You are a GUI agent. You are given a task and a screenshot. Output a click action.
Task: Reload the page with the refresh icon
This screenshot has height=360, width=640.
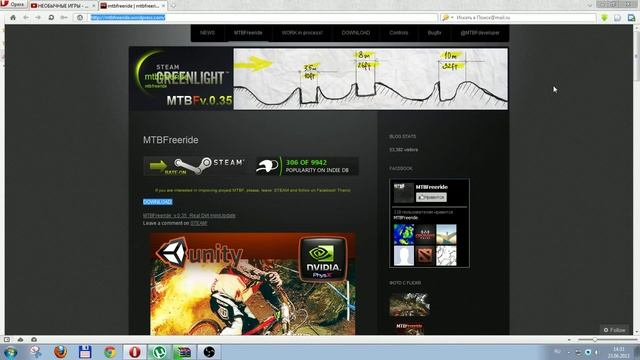click(x=51, y=18)
